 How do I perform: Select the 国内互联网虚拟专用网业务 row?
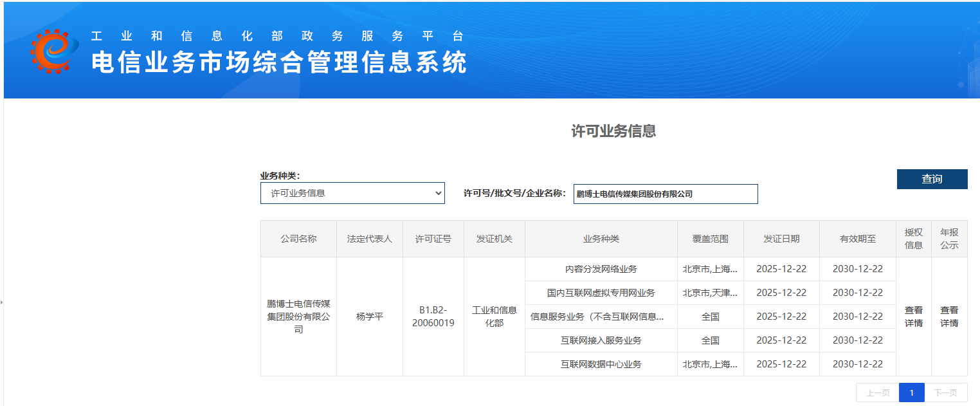pyautogui.click(x=601, y=293)
